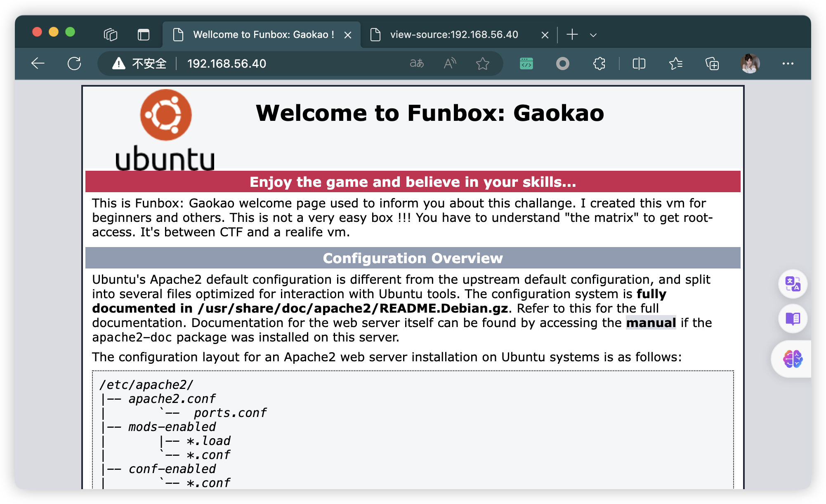
Task: Close the Wellcome to Funbox tab
Action: click(348, 35)
